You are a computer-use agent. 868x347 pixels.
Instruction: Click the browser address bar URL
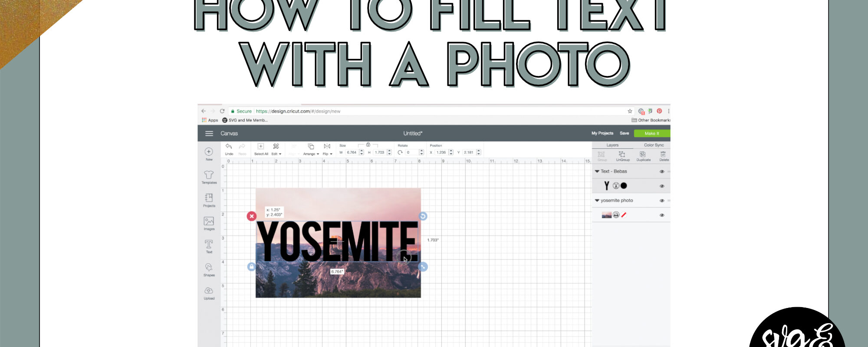298,111
